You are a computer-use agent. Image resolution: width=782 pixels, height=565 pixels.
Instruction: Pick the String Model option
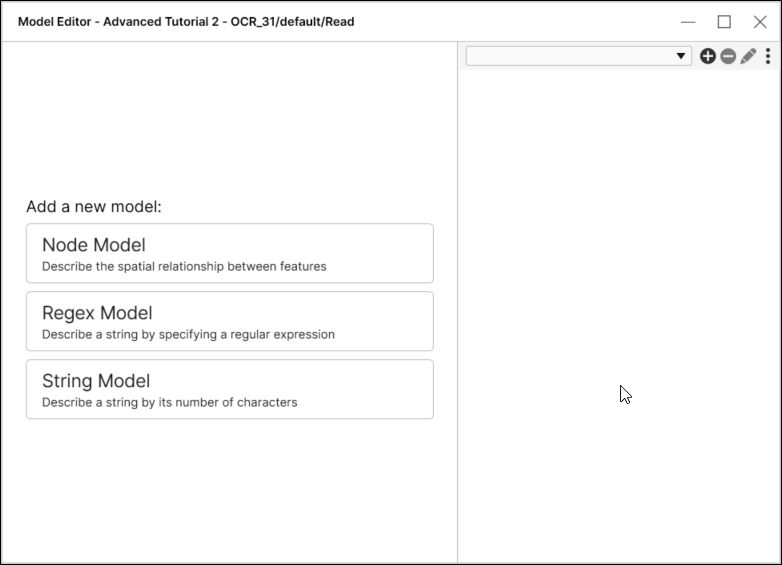(96, 381)
